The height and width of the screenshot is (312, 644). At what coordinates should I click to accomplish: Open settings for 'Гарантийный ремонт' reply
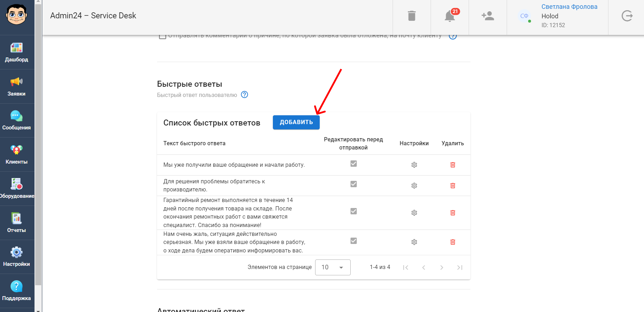pos(414,213)
